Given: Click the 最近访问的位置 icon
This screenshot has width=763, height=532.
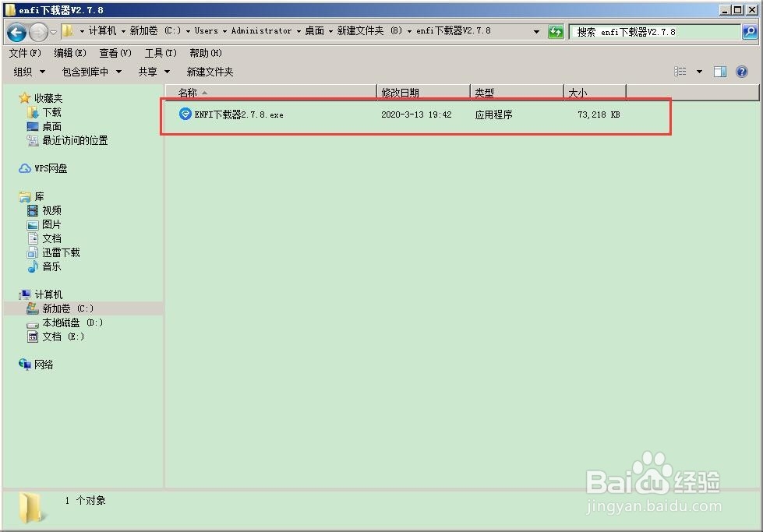Looking at the screenshot, I should click(33, 140).
